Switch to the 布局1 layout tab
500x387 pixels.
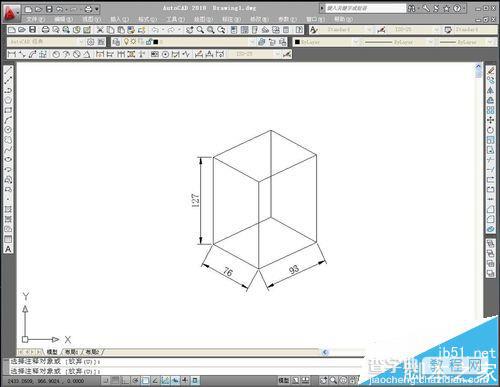pos(72,352)
